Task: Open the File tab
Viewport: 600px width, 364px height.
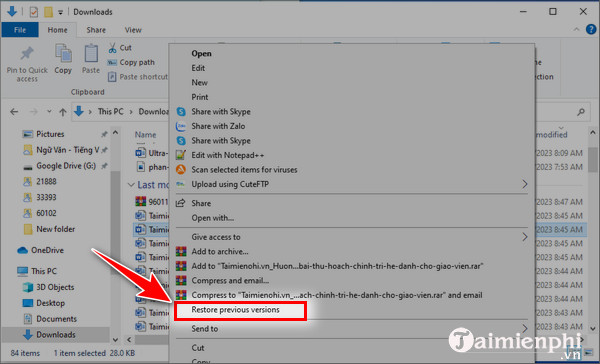Action: tap(20, 30)
